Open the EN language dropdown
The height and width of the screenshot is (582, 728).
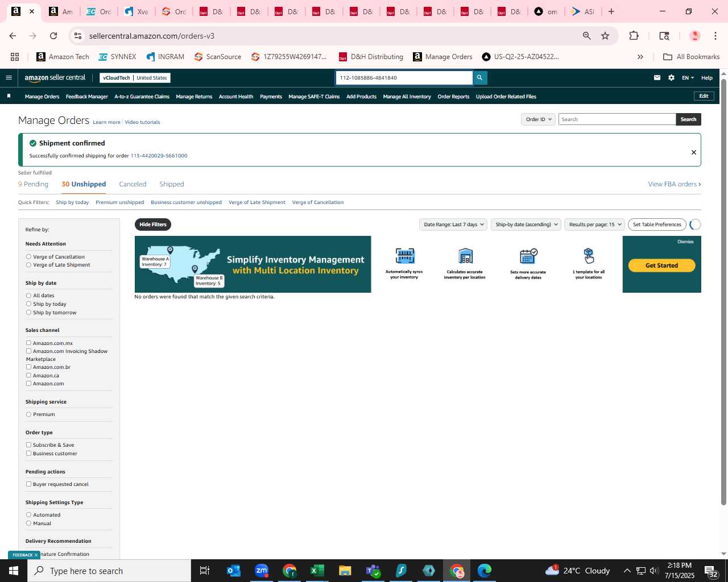688,78
